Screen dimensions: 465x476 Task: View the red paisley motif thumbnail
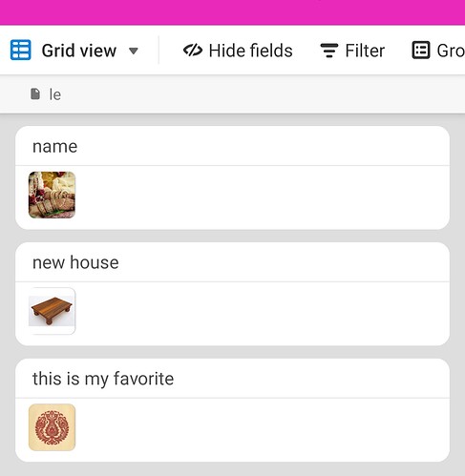[52, 427]
